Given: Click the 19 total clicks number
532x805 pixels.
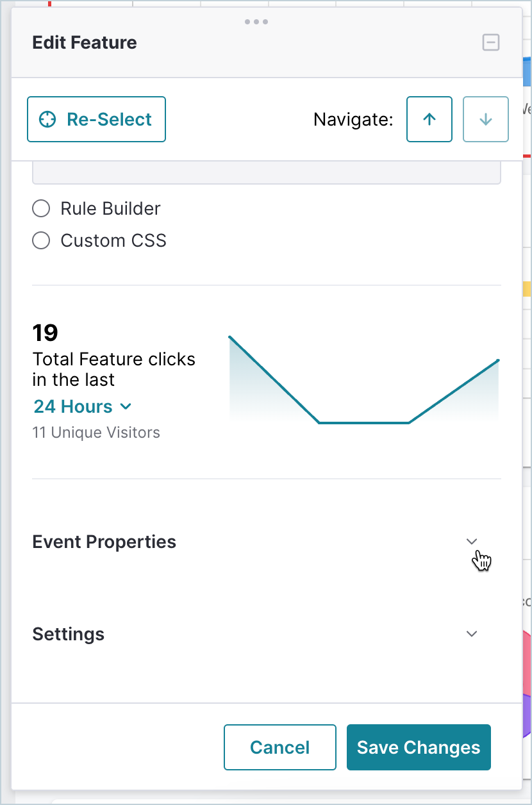Looking at the screenshot, I should [45, 333].
